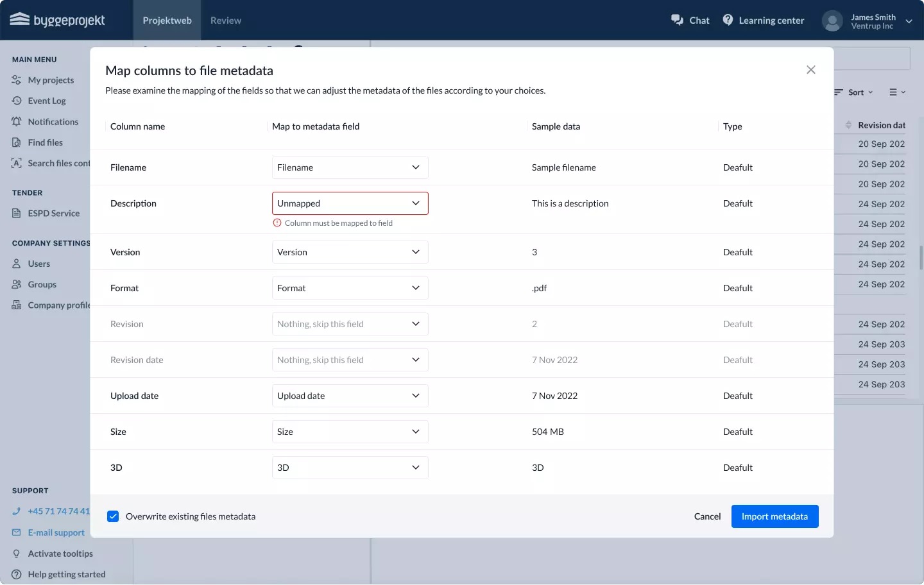The height and width of the screenshot is (585, 924).
Task: Click the byggeprojekt logo
Action: click(58, 20)
